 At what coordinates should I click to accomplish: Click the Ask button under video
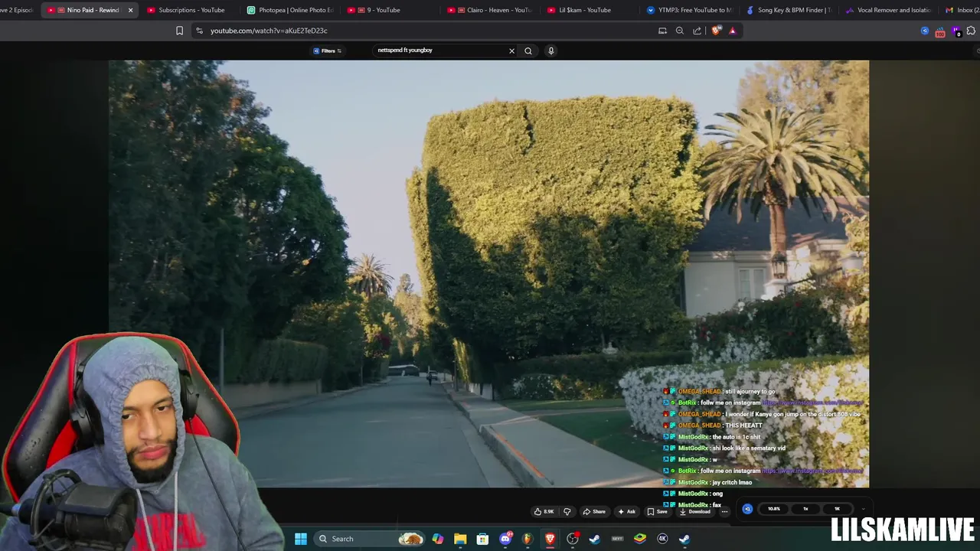click(x=627, y=511)
